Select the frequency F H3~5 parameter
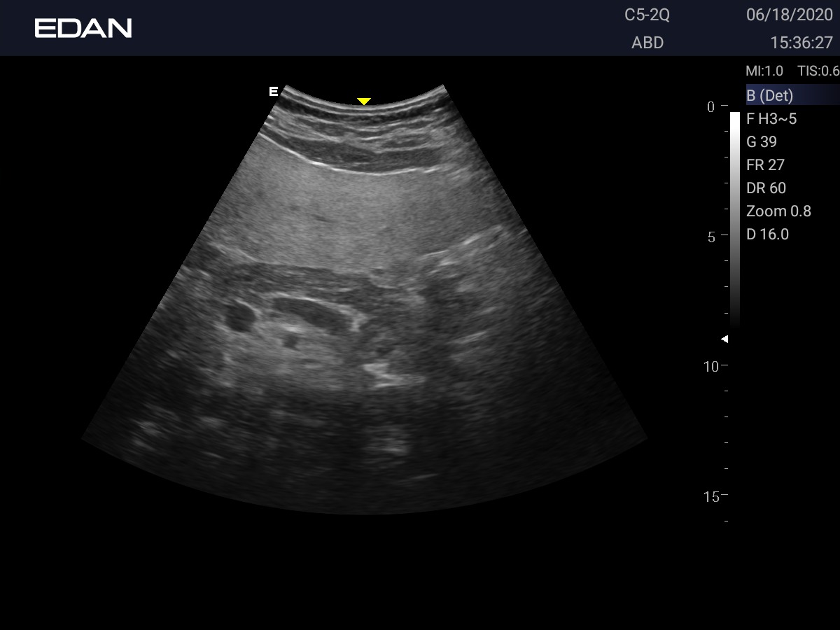840x630 pixels. (x=771, y=118)
